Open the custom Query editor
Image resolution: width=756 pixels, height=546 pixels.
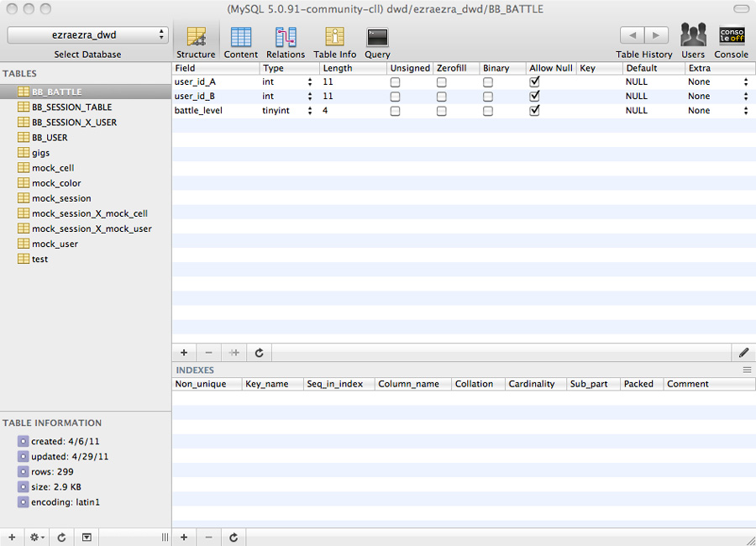[x=377, y=37]
